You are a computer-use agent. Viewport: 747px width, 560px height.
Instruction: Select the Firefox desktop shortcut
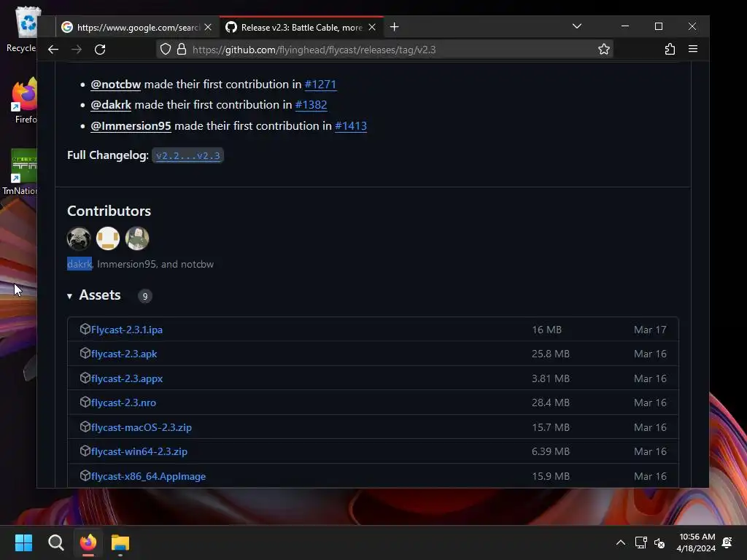point(24,101)
